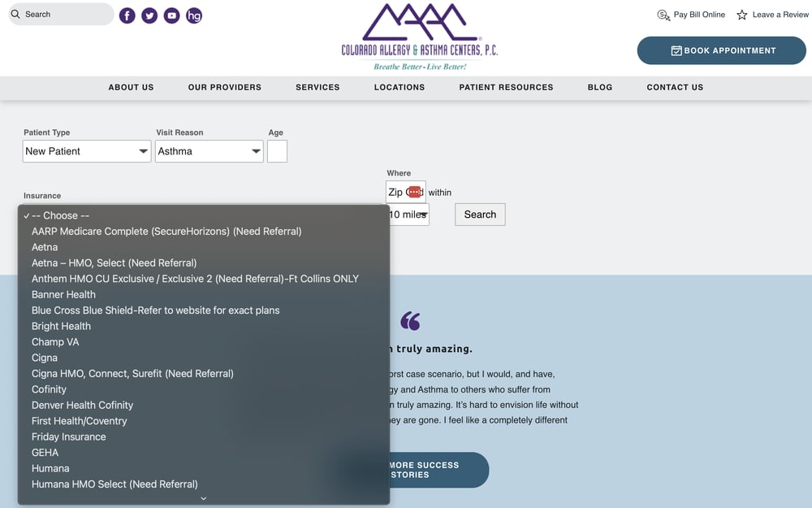Click the Age input field
Screen dimensions: 812x508
pos(277,151)
